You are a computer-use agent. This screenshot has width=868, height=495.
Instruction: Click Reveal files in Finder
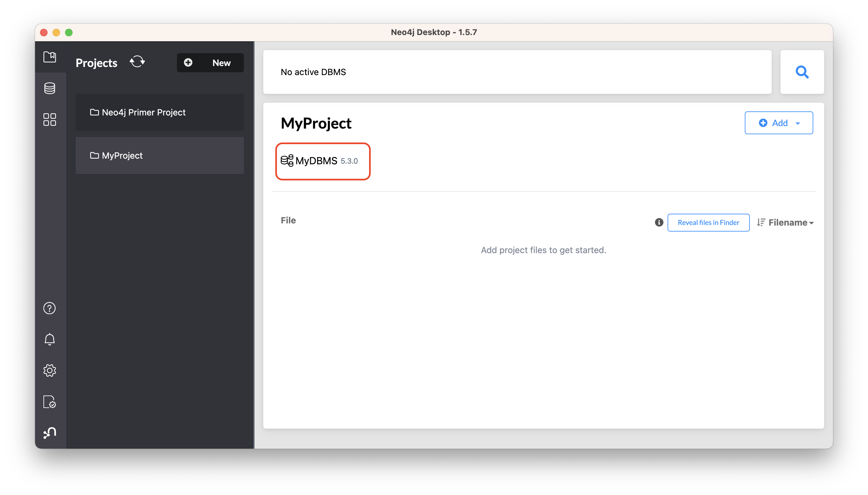click(x=708, y=222)
